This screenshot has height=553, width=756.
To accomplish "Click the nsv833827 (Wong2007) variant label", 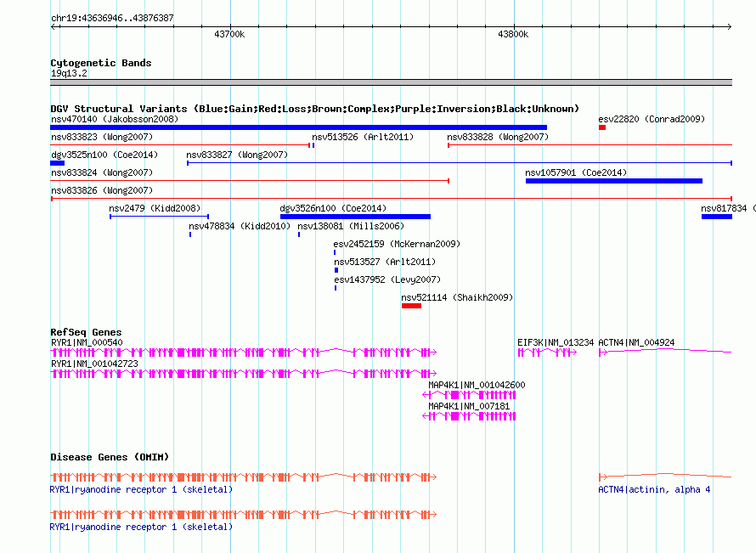I will [x=237, y=155].
